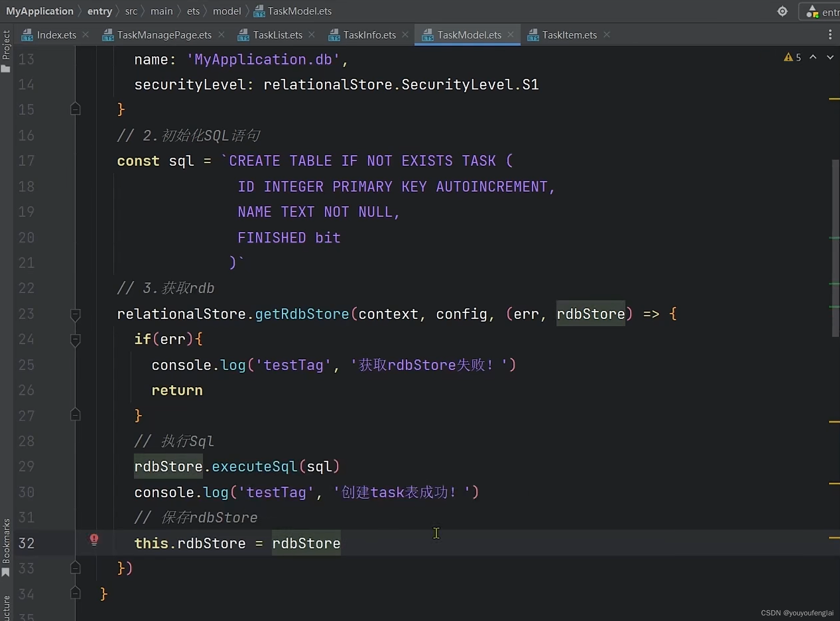
Task: Close the TaskModel.ets tab
Action: [x=511, y=35]
